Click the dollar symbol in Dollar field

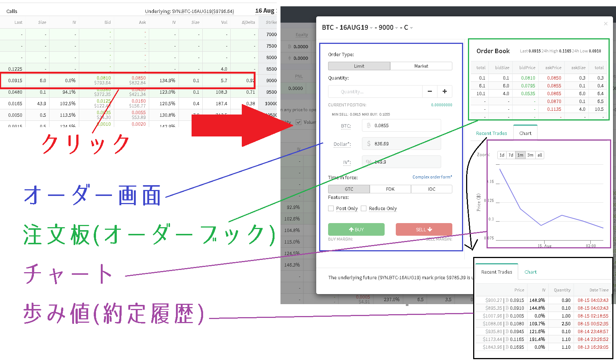tap(368, 144)
